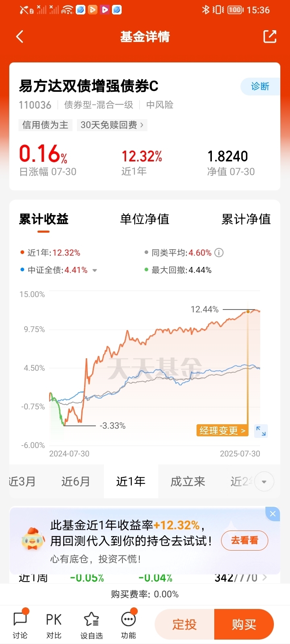Close the backtest promo banner
The image size is (290, 644).
pyautogui.click(x=273, y=514)
